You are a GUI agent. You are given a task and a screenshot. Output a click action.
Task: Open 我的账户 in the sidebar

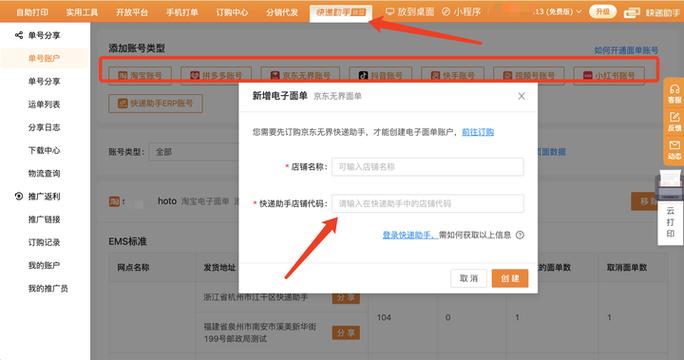tap(44, 265)
